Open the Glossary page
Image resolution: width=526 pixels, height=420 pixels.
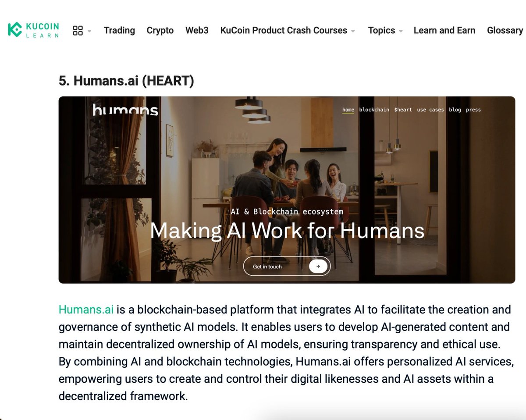[x=505, y=30]
